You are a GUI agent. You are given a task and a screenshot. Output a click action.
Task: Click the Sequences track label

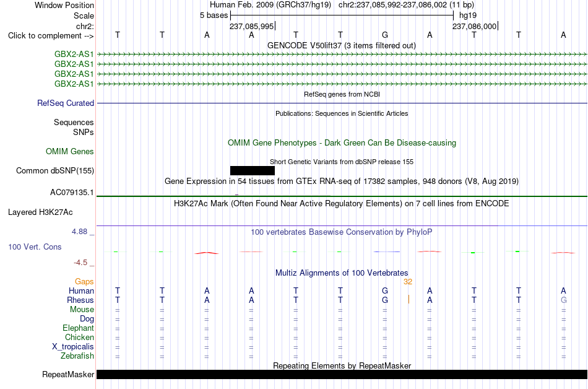[74, 122]
